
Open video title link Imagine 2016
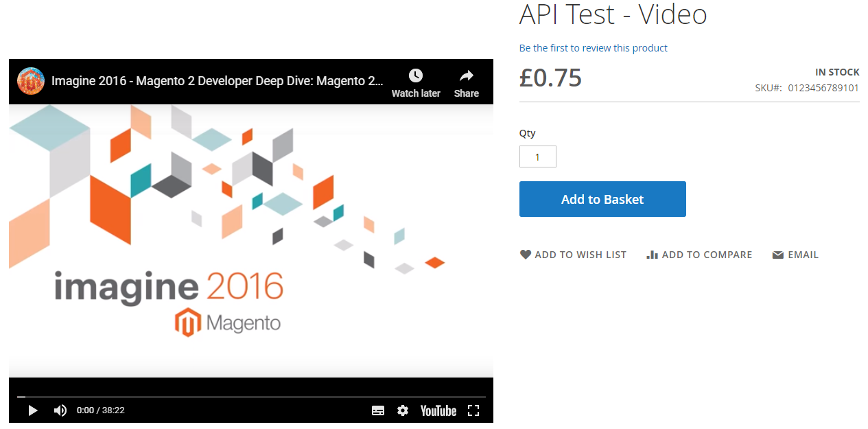click(218, 81)
